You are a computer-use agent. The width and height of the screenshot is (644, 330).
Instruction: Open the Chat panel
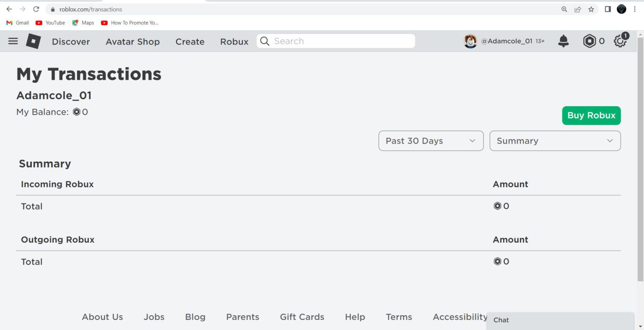point(501,320)
